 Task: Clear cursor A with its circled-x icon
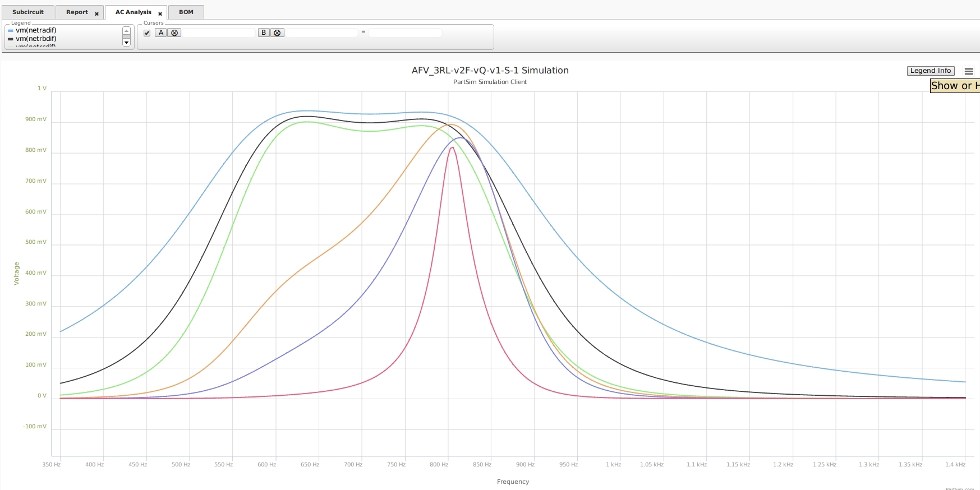click(174, 33)
